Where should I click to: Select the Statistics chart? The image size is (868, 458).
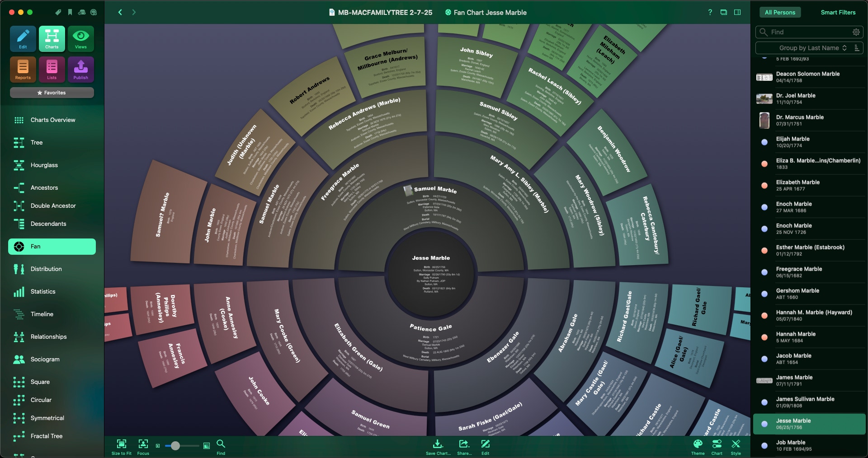click(52, 292)
